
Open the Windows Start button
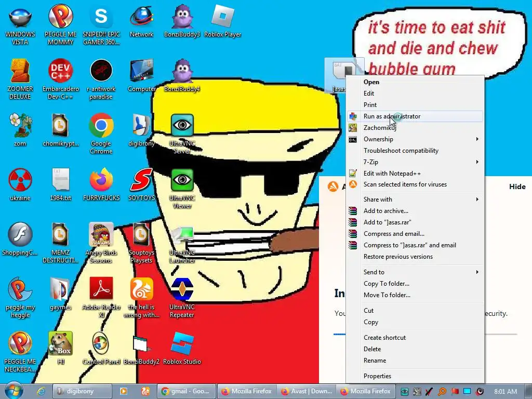(14, 391)
